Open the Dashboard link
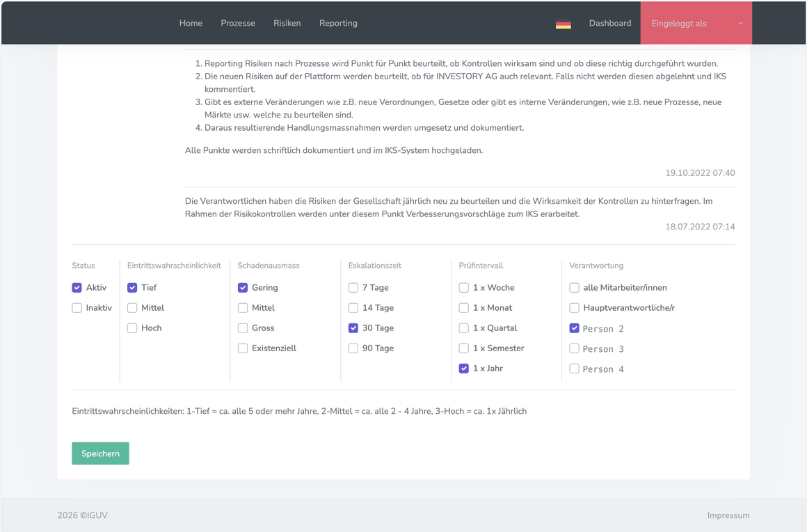The width and height of the screenshot is (807, 532). tap(610, 23)
